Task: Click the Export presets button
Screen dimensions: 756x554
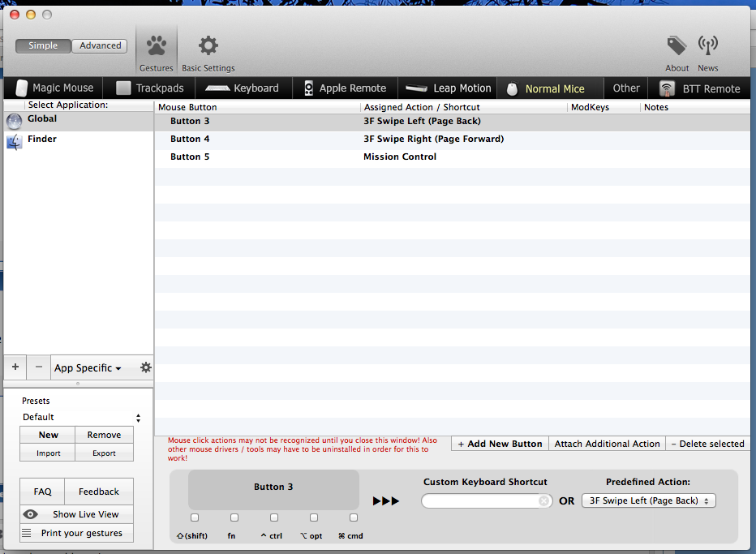Action: (104, 453)
